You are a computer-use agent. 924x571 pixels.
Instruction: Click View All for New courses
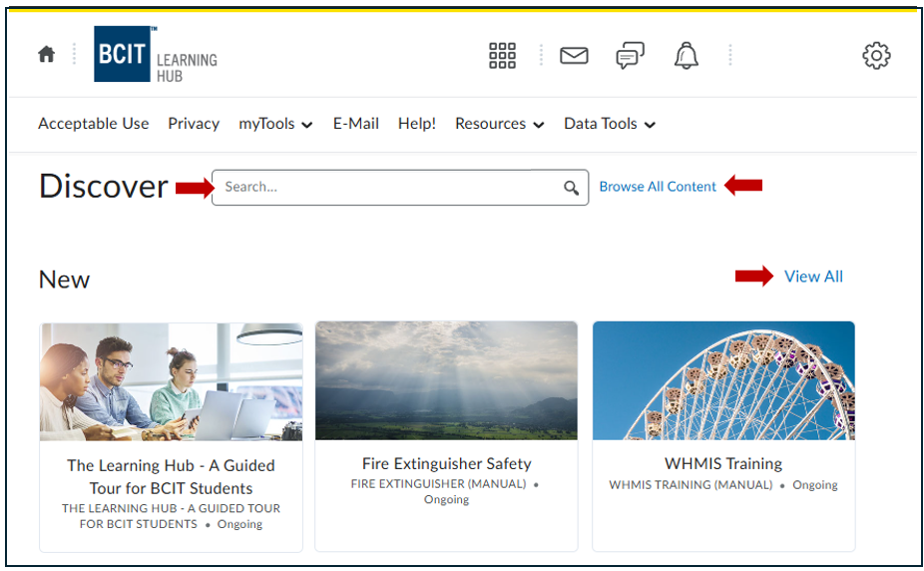(x=813, y=277)
